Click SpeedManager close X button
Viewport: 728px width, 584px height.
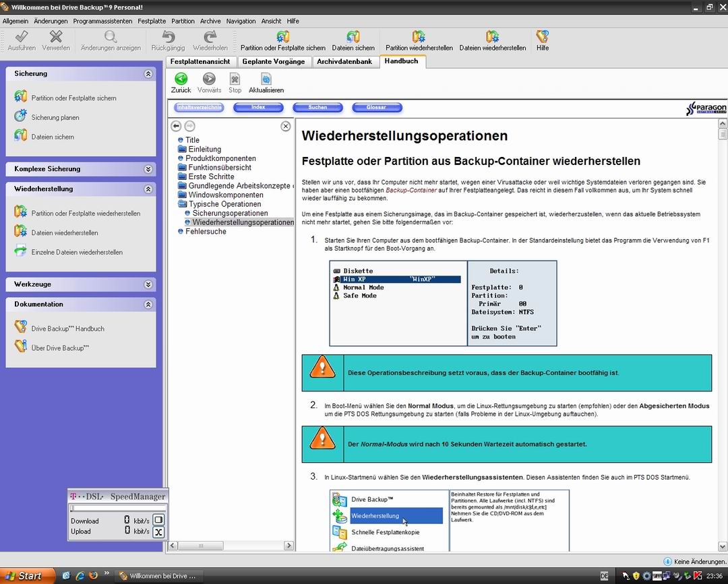click(x=158, y=532)
